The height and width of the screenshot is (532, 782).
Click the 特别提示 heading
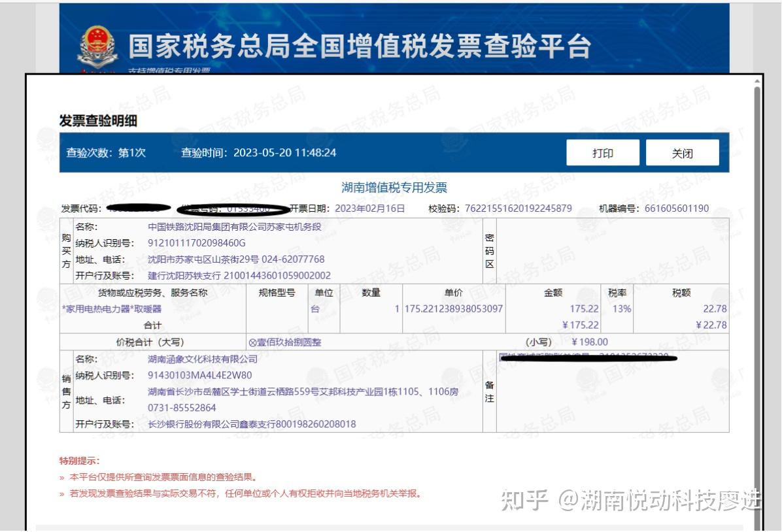tap(79, 461)
